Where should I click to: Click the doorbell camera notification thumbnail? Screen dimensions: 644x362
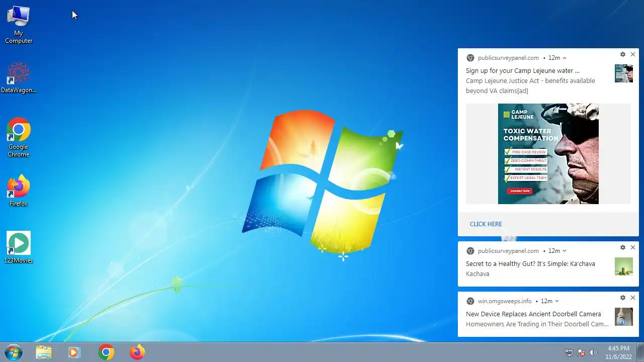coord(624,317)
